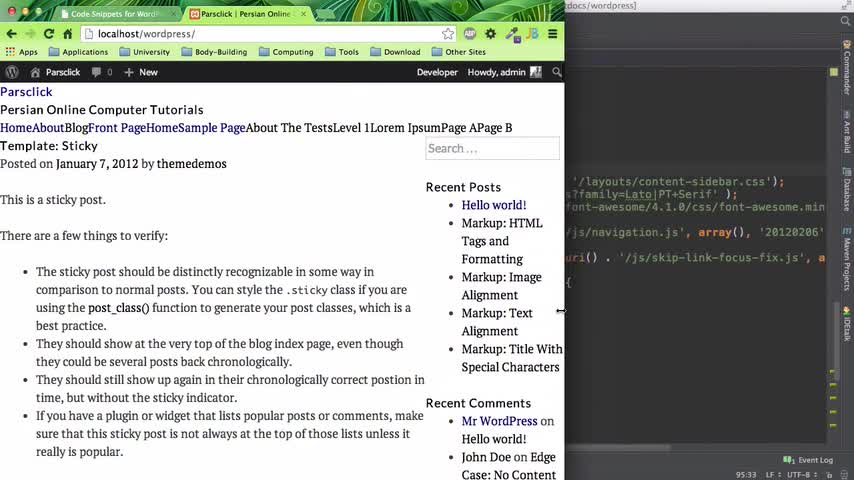Open the Maven Projects side panel
The width and height of the screenshot is (854, 480).
(846, 259)
